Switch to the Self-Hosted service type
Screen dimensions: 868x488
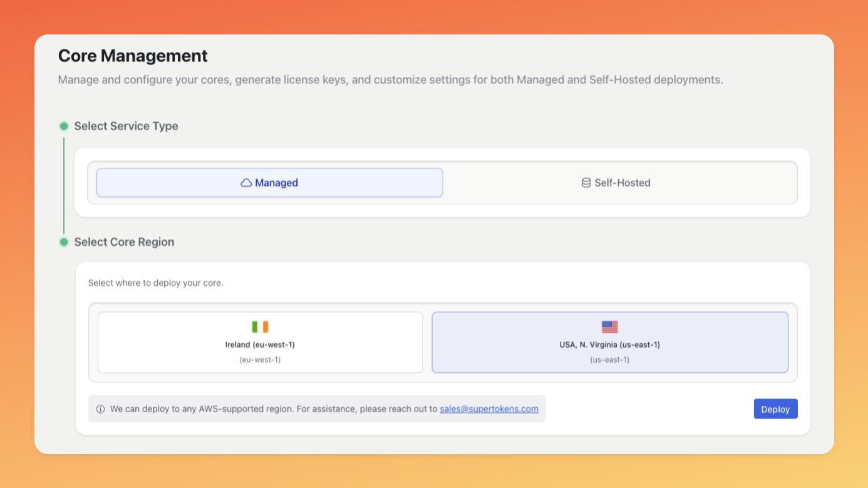[620, 183]
